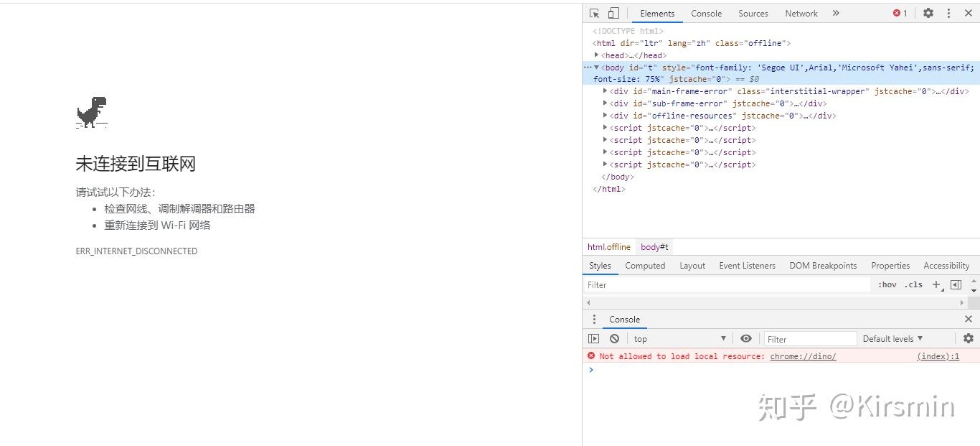Create live expression eye icon
980x446 pixels.
click(746, 339)
